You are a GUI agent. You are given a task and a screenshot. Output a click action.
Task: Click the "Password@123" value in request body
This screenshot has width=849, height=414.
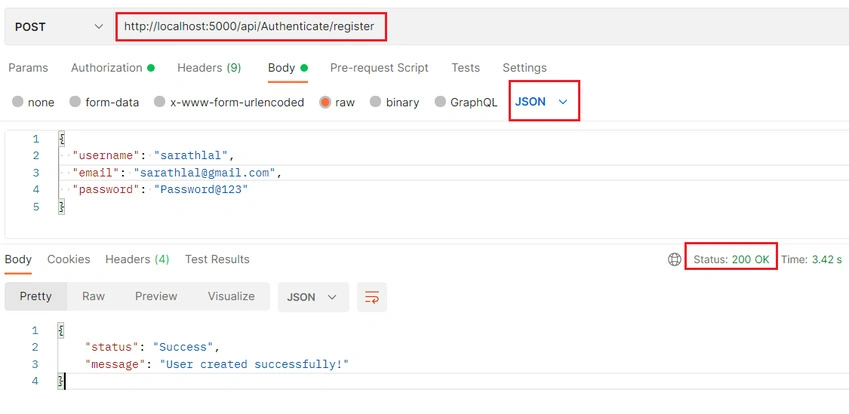[x=201, y=189]
